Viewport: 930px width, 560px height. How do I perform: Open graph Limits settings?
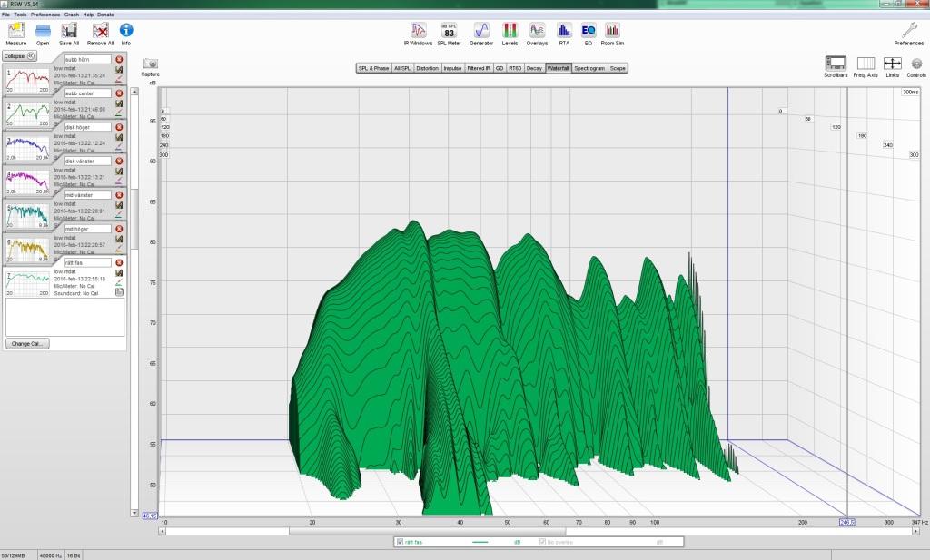tap(893, 67)
